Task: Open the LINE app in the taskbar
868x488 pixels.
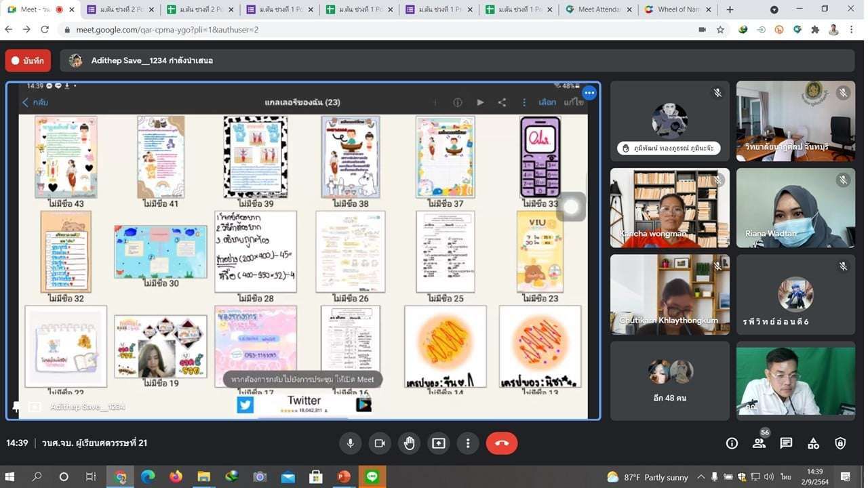Action: pyautogui.click(x=372, y=477)
